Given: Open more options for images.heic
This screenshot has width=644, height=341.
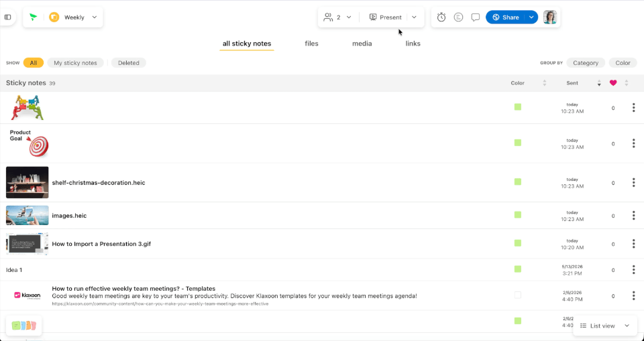Looking at the screenshot, I should point(633,216).
